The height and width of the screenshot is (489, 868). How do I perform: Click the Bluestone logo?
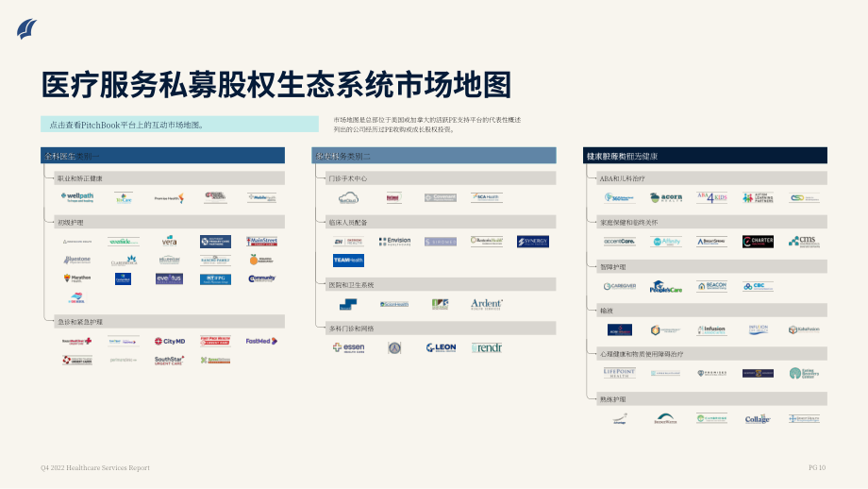77,260
